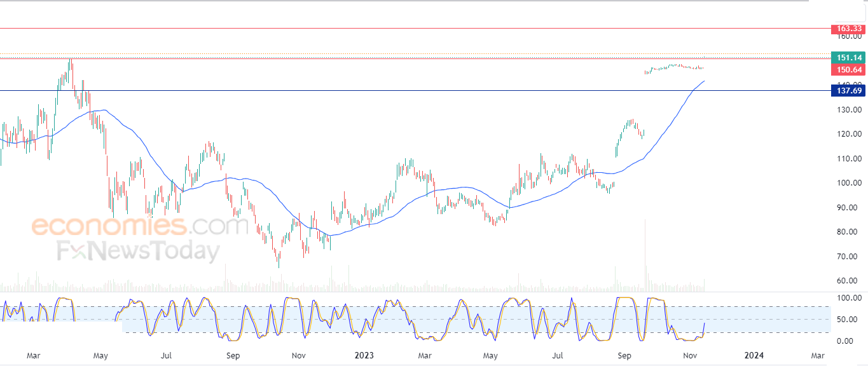Click the 163.33 red price label
This screenshot has width=868, height=366.
click(x=848, y=29)
